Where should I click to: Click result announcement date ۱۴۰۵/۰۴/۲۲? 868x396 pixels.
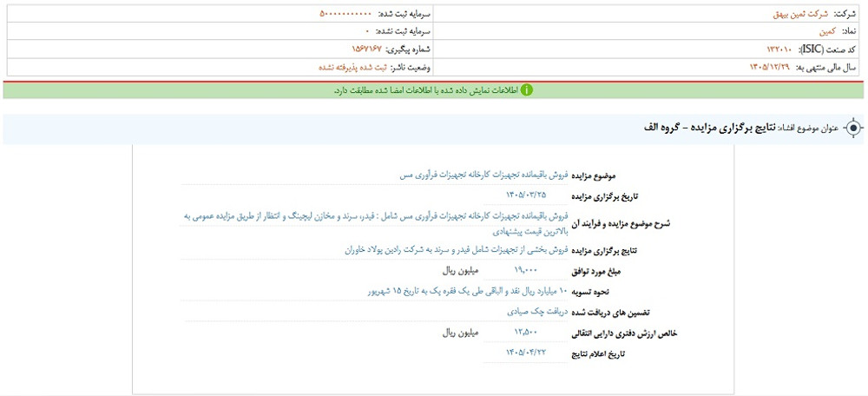point(525,353)
